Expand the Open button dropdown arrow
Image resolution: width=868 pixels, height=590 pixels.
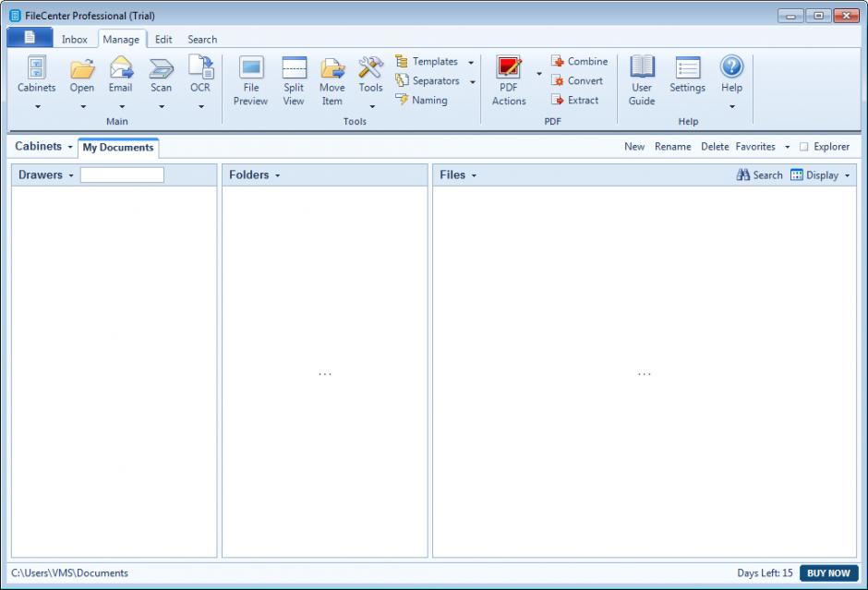pos(83,106)
